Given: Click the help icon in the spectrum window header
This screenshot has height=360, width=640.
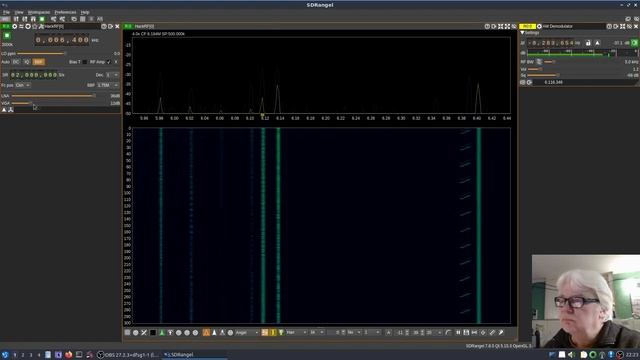Looking at the screenshot, I should [487, 26].
